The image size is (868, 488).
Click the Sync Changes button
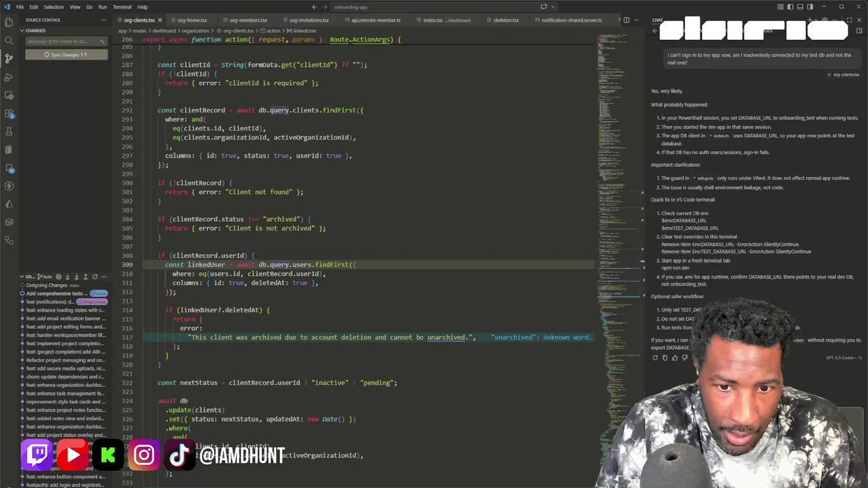click(x=66, y=54)
